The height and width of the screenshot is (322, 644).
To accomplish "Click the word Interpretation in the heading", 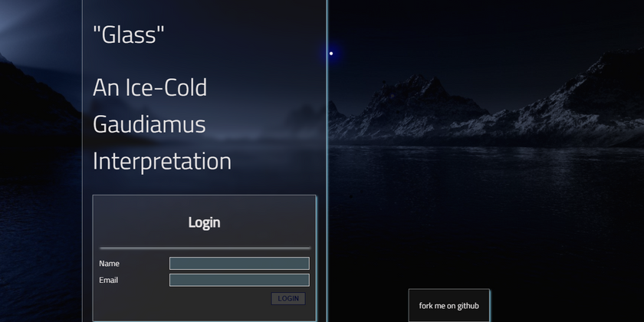I will (162, 161).
